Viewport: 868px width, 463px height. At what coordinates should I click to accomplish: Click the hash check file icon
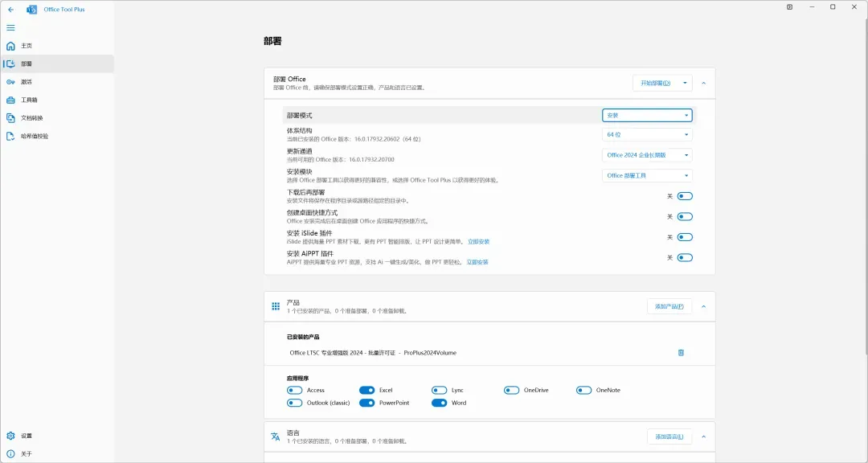click(x=10, y=136)
